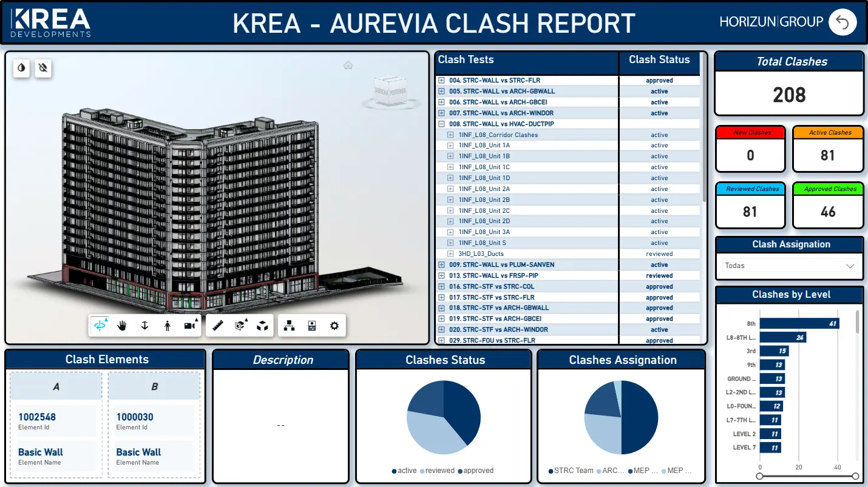This screenshot has height=487, width=868.
Task: Click the L8-8TH bar showing 26
Action: [783, 337]
